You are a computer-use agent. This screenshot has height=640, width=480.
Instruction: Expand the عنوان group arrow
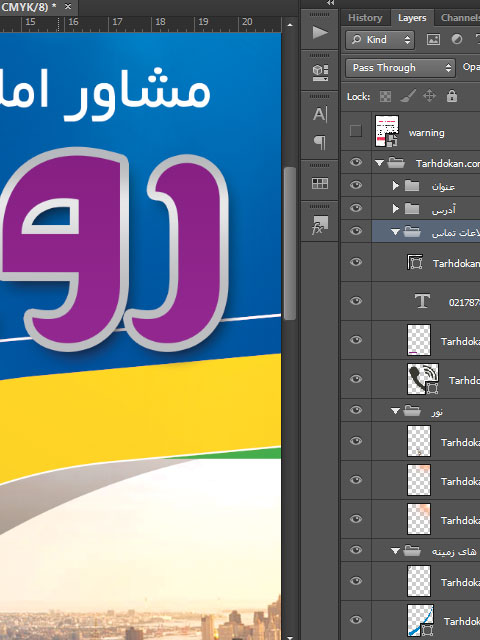tap(395, 186)
